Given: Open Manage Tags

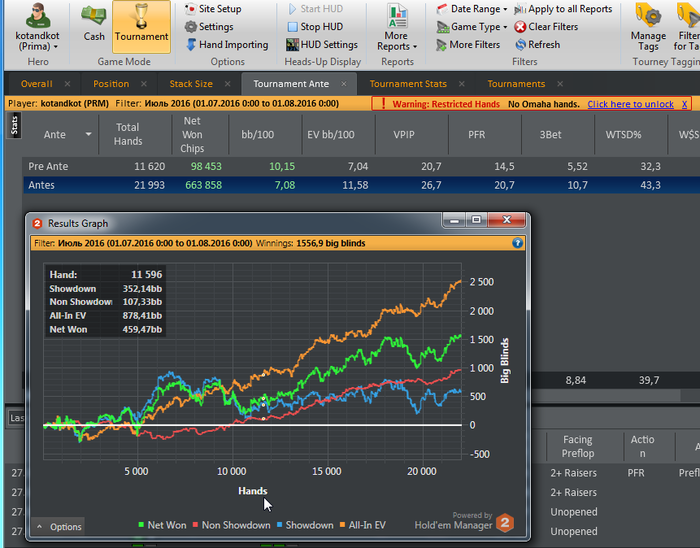Looking at the screenshot, I should tap(648, 27).
